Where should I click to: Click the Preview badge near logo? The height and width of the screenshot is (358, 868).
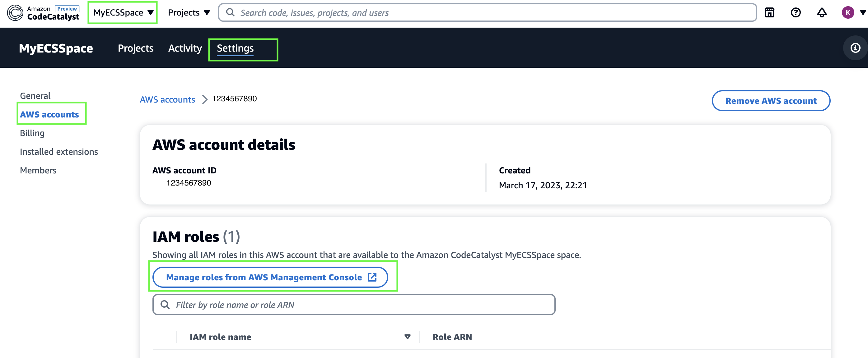click(x=67, y=9)
